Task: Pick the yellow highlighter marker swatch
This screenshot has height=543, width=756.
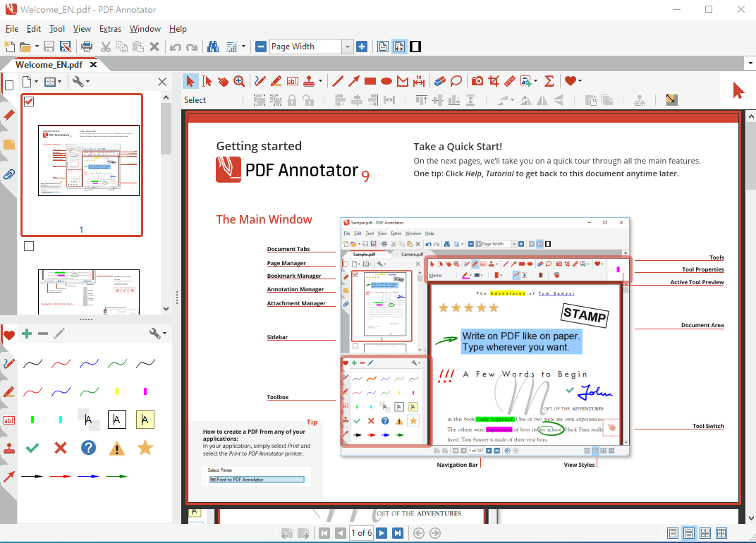Action: (117, 391)
